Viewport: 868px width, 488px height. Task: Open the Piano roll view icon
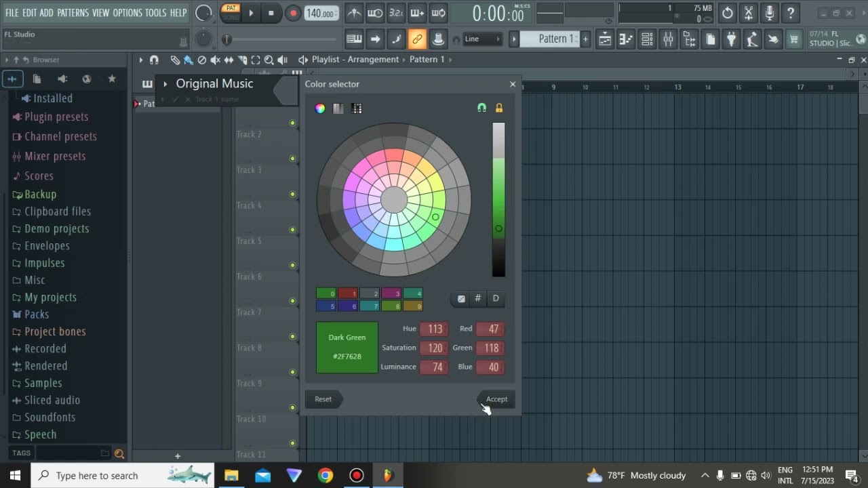click(x=626, y=39)
